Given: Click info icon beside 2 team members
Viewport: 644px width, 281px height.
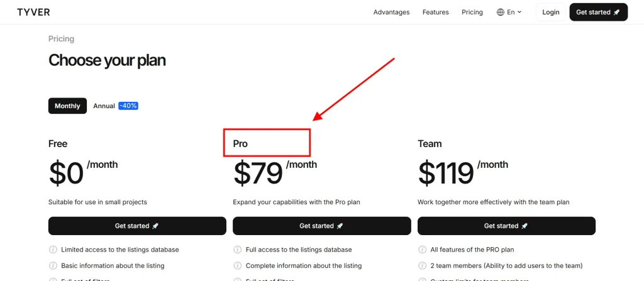Looking at the screenshot, I should tap(422, 266).
